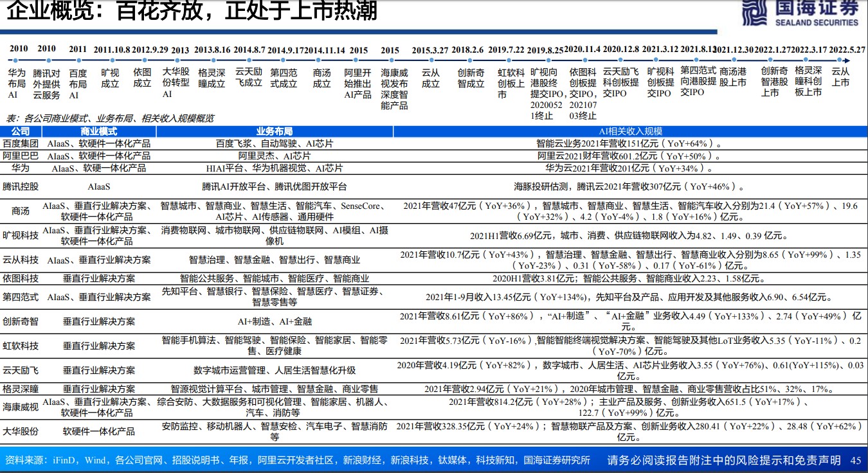Click the slide title 企业概览 heading
The image size is (868, 473).
point(192,11)
